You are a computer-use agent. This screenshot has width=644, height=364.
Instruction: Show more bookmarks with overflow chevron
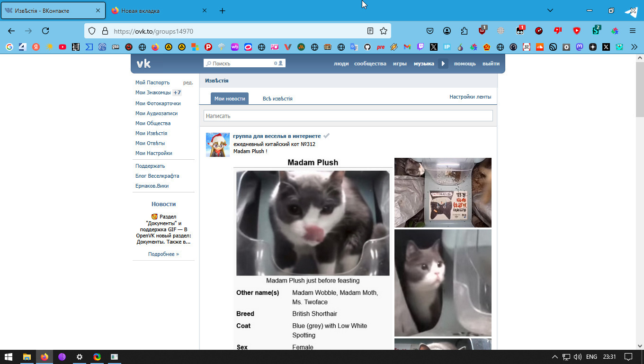634,47
